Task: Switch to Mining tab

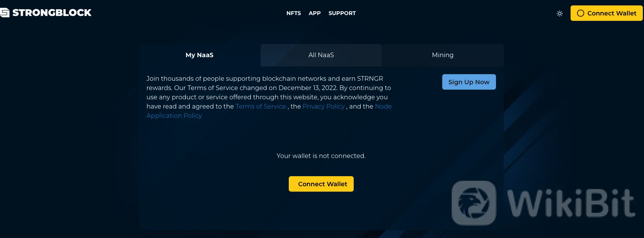Action: (443, 55)
